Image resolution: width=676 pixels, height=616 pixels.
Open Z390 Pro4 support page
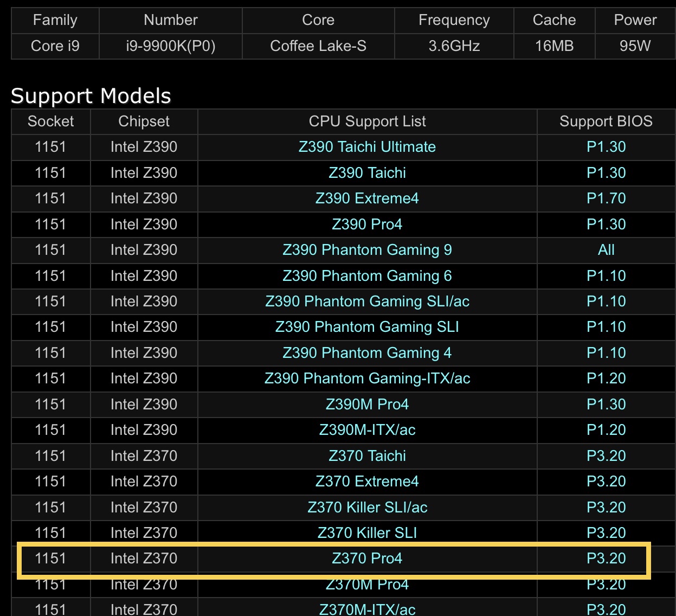point(367,224)
